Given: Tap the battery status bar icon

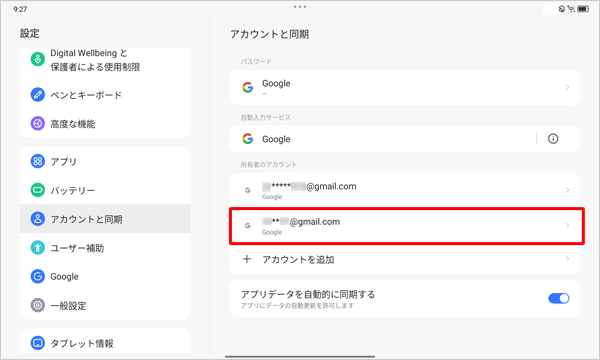Looking at the screenshot, I should [583, 9].
